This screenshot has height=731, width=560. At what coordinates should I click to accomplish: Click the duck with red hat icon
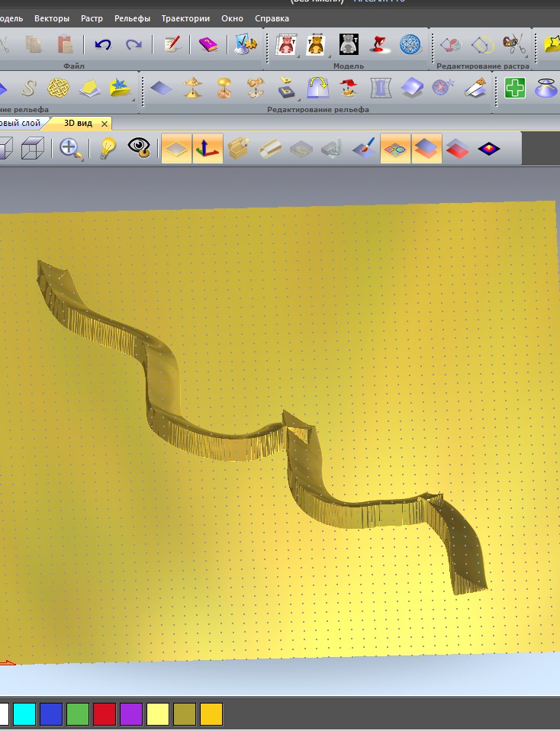[x=349, y=88]
